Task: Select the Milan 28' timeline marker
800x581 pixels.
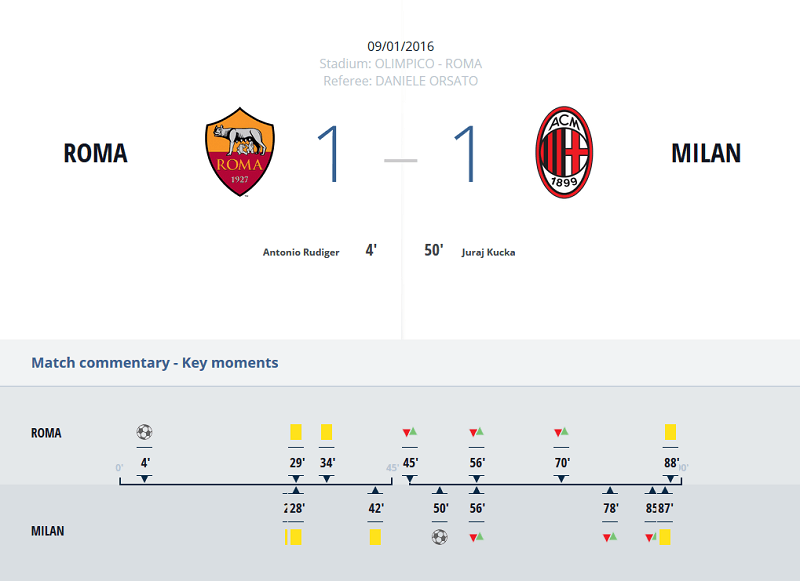Action: pos(297,508)
